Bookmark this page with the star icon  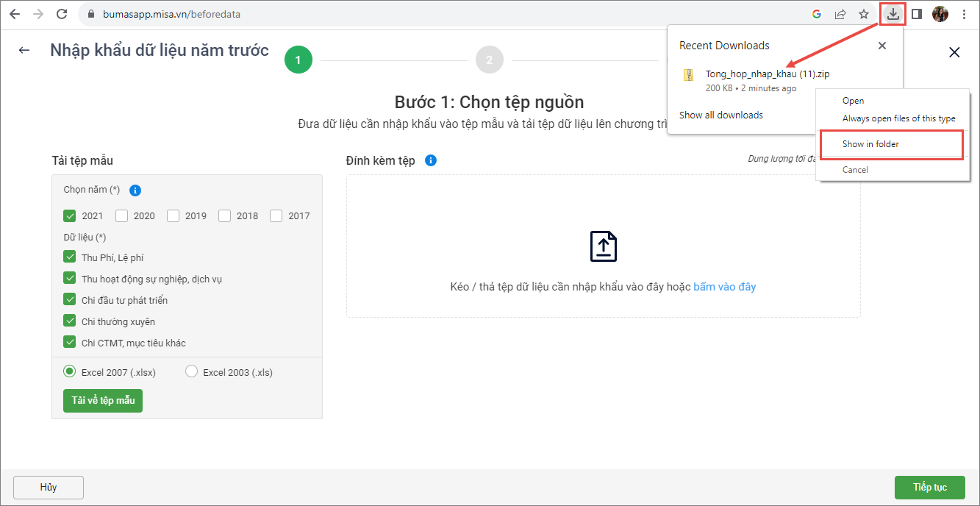(864, 14)
